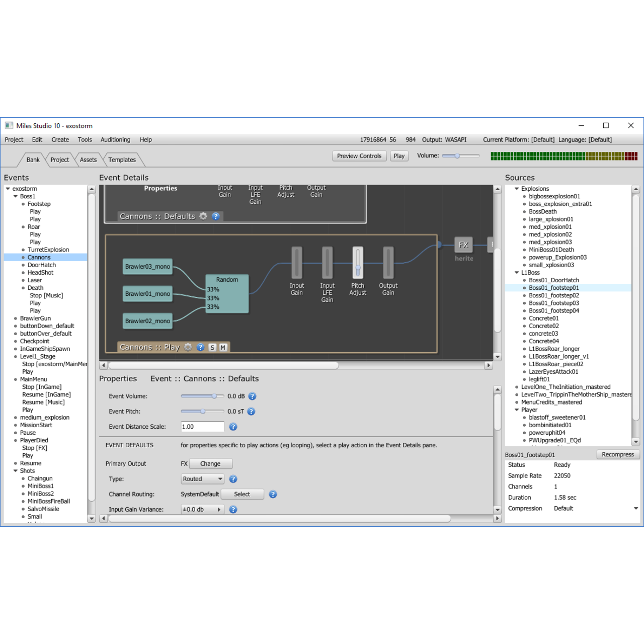The height and width of the screenshot is (644, 644).
Task: Adjust the Event Volume slider
Action: point(214,396)
